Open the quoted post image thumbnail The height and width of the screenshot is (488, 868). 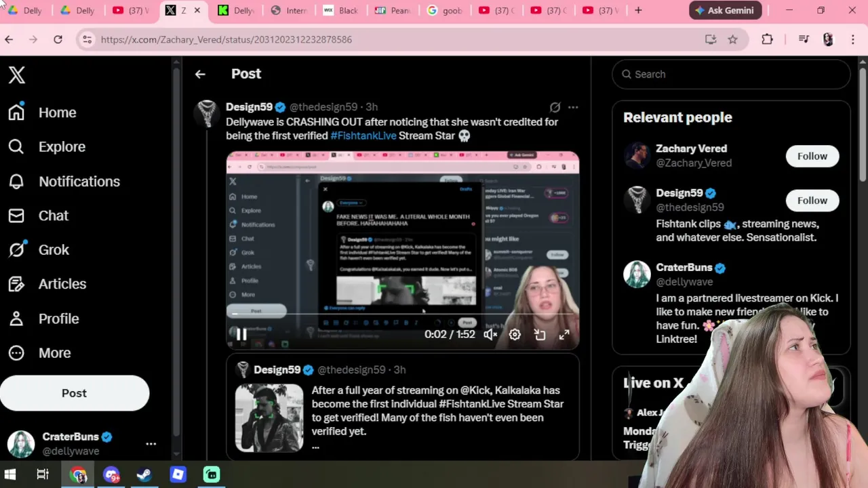(x=269, y=418)
